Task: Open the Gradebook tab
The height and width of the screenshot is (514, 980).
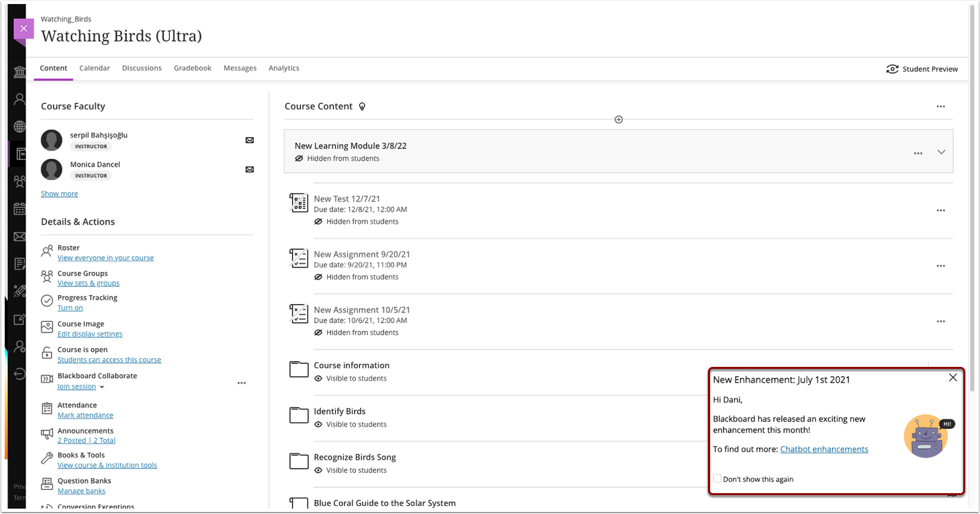Action: coord(193,68)
